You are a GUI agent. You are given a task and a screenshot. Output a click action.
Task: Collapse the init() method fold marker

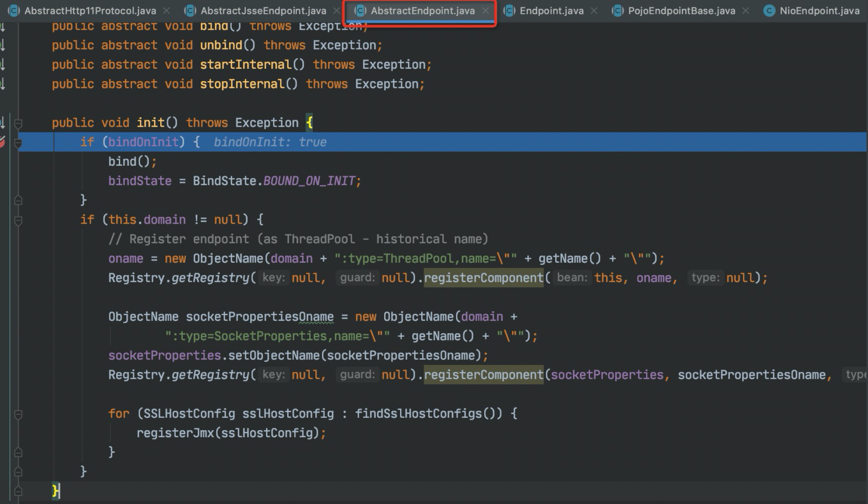[x=18, y=123]
